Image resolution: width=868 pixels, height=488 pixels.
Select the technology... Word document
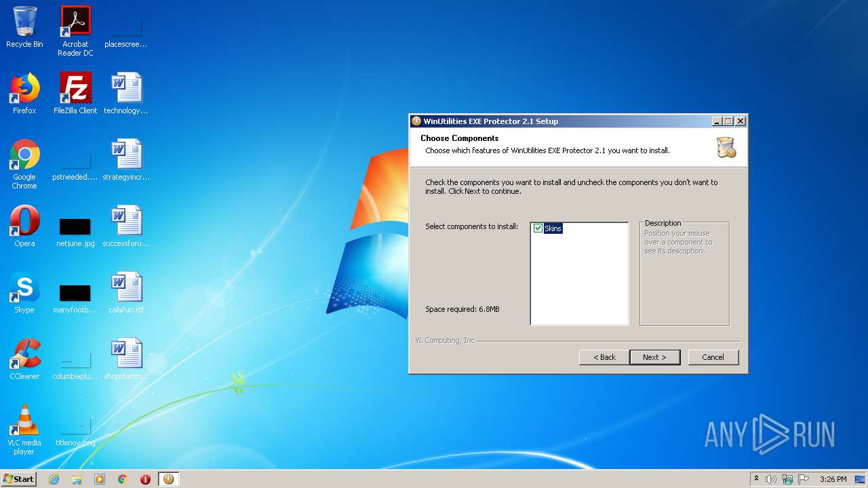click(x=126, y=94)
